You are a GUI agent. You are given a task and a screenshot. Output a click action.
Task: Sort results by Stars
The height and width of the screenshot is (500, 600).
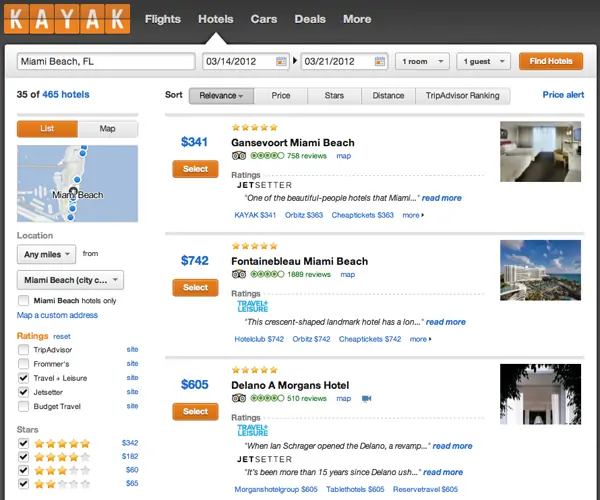point(334,96)
